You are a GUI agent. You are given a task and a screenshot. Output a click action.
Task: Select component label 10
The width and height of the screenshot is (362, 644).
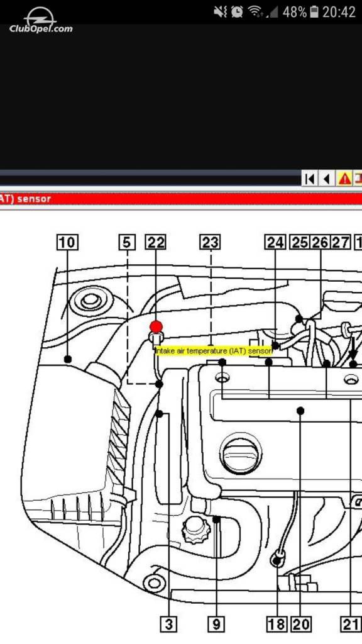point(67,242)
